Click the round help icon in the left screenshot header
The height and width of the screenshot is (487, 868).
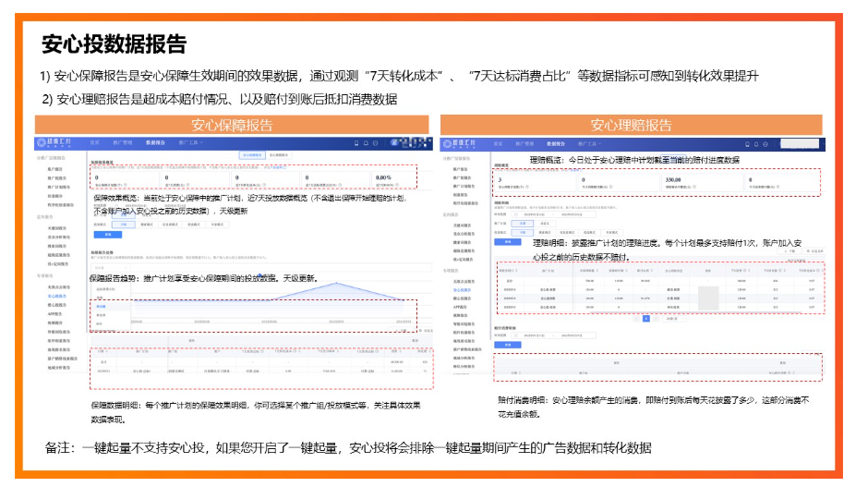click(375, 143)
